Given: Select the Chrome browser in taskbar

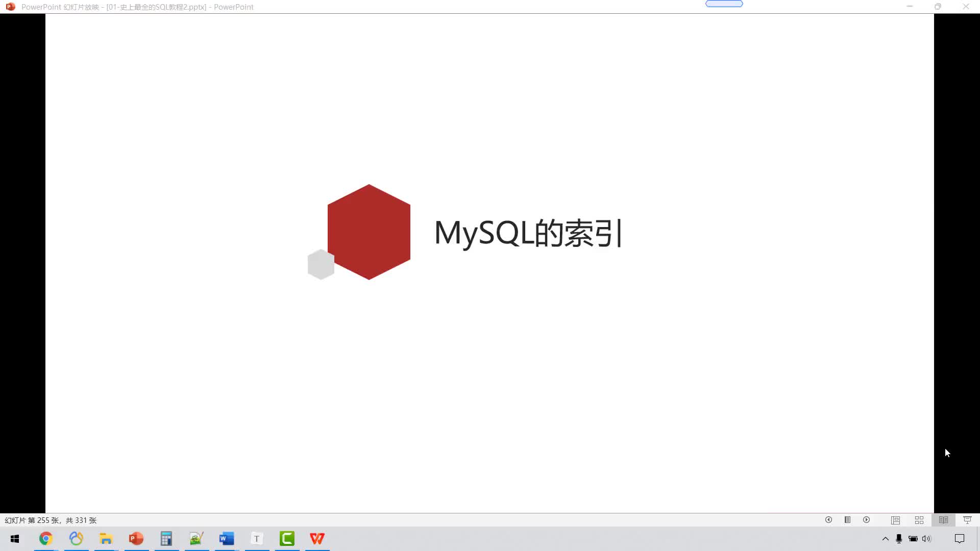Looking at the screenshot, I should pos(45,538).
